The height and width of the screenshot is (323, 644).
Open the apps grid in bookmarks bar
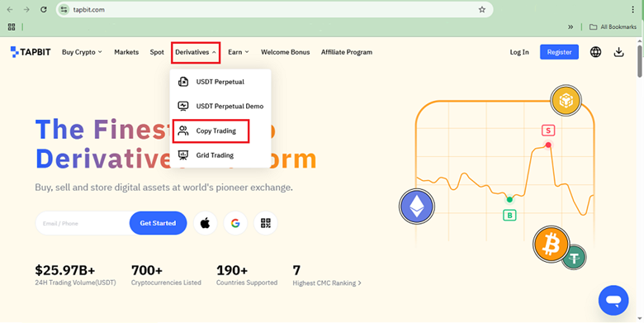click(x=12, y=26)
